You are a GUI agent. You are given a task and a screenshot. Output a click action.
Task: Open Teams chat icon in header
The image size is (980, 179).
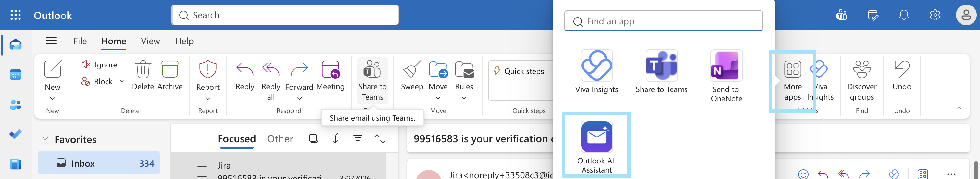point(841,15)
